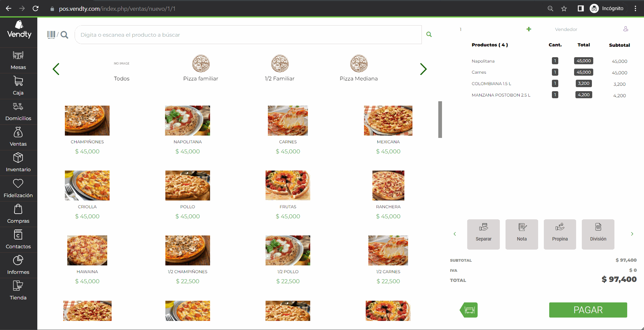Image resolution: width=644 pixels, height=330 pixels.
Task: Add CHAMPIÑONES pizza to order
Action: point(87,130)
